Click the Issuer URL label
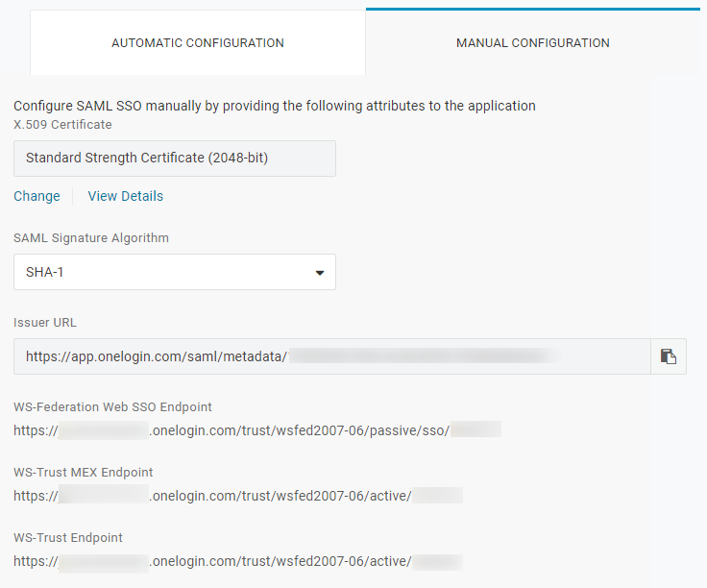Image resolution: width=707 pixels, height=588 pixels. 45,323
